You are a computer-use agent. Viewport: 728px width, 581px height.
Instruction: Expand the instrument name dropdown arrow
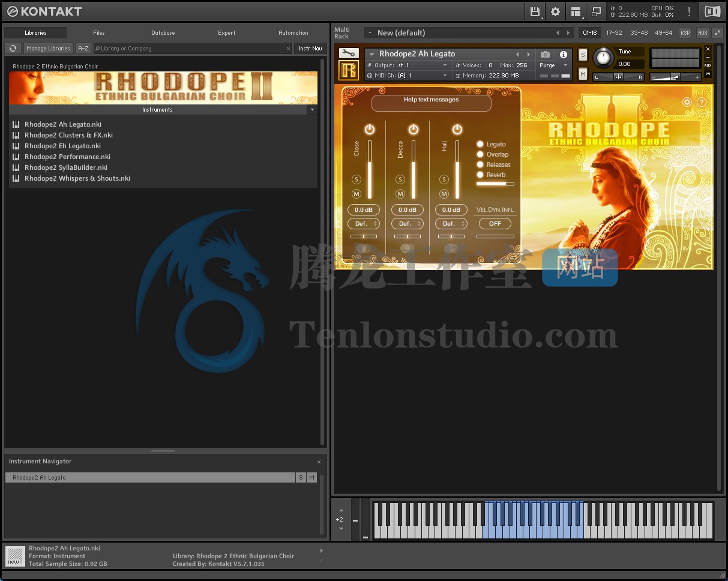coord(372,54)
